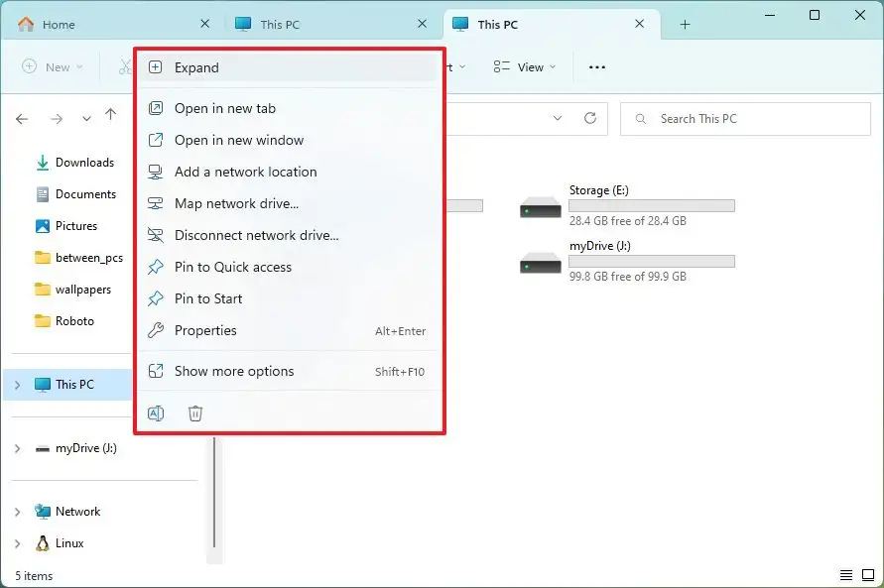884x588 pixels.
Task: Open the Downloads folder in sidebar
Action: tap(84, 163)
